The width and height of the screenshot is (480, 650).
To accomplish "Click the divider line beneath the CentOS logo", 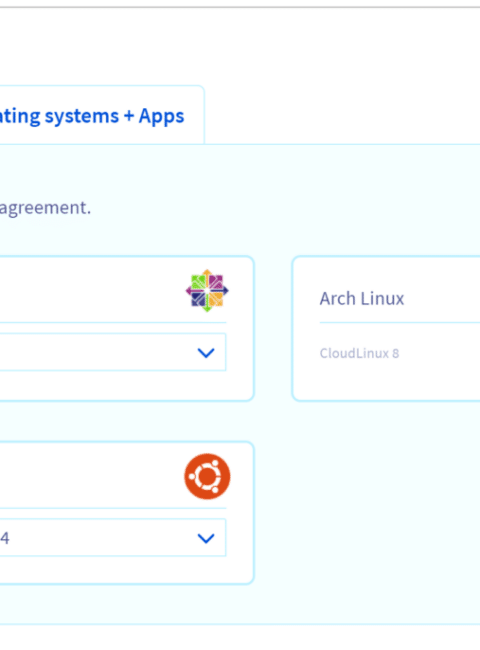I will tap(113, 322).
